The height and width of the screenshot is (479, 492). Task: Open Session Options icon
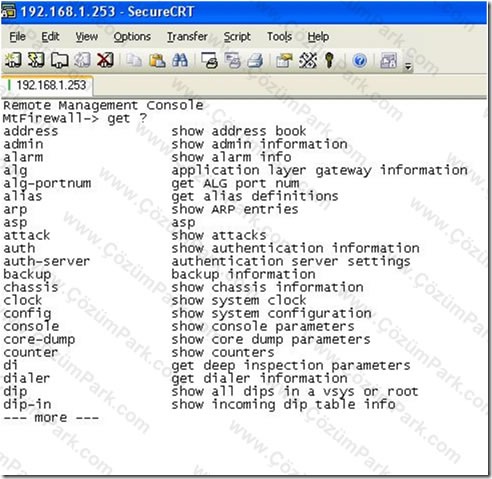[x=284, y=61]
